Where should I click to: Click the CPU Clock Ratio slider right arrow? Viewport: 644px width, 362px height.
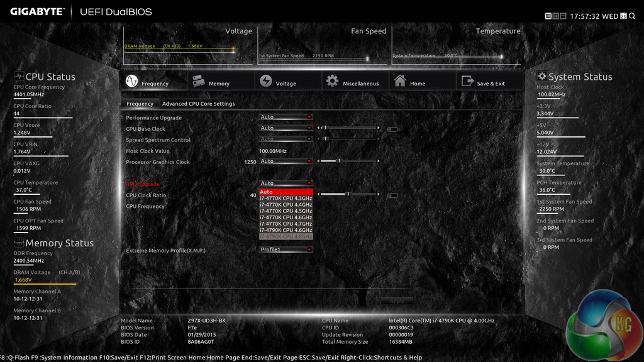(378, 194)
